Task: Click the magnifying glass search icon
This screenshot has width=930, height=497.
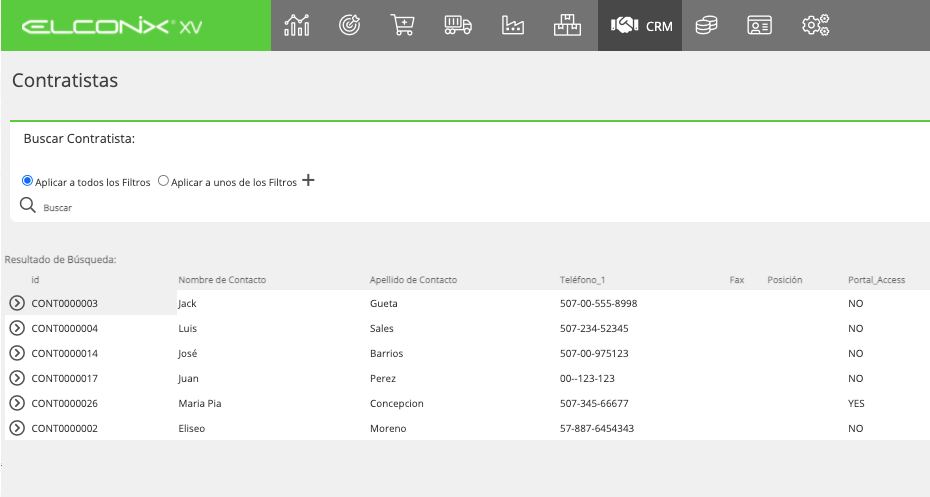Action: 27,205
